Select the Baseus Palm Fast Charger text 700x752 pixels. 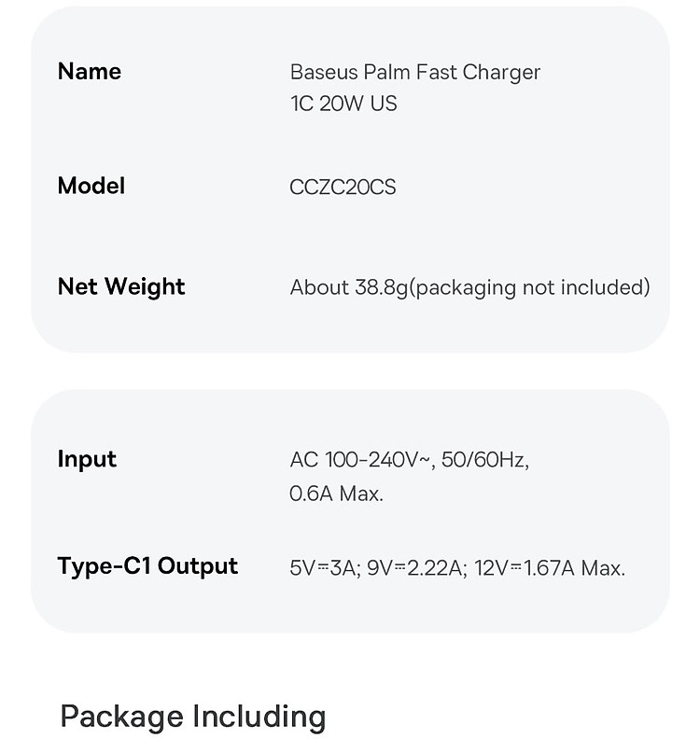pos(414,72)
